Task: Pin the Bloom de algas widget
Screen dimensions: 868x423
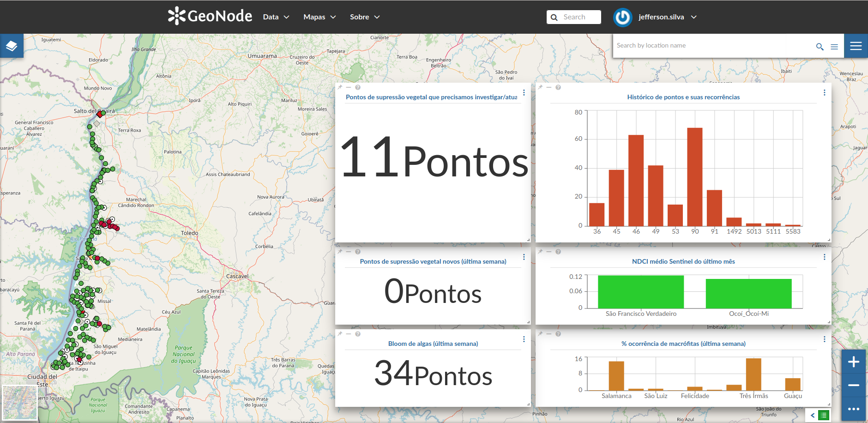Action: (340, 334)
